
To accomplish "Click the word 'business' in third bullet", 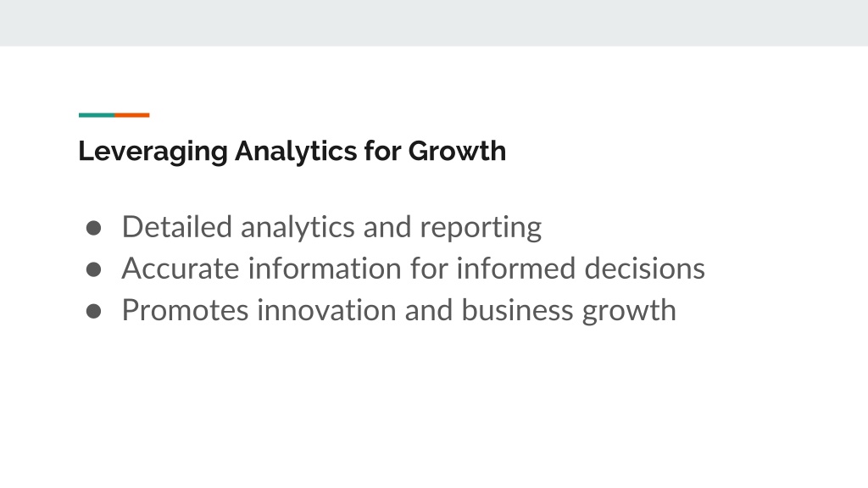I will [x=517, y=310].
